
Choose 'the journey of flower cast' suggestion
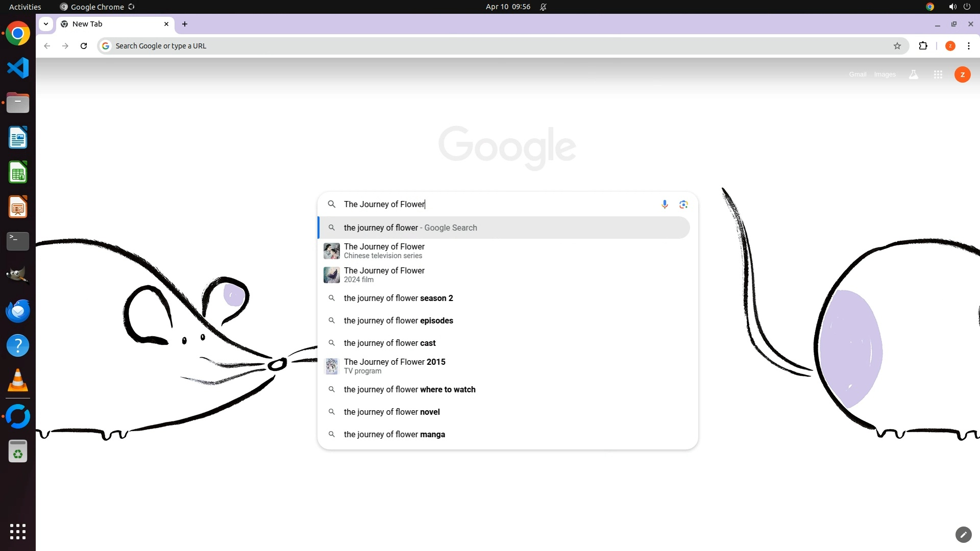389,343
